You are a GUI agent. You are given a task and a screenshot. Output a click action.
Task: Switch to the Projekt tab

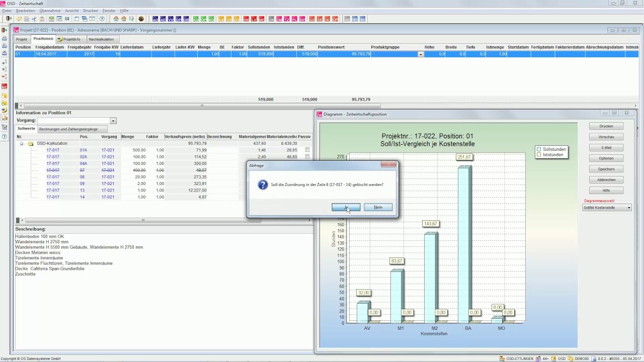coord(22,39)
